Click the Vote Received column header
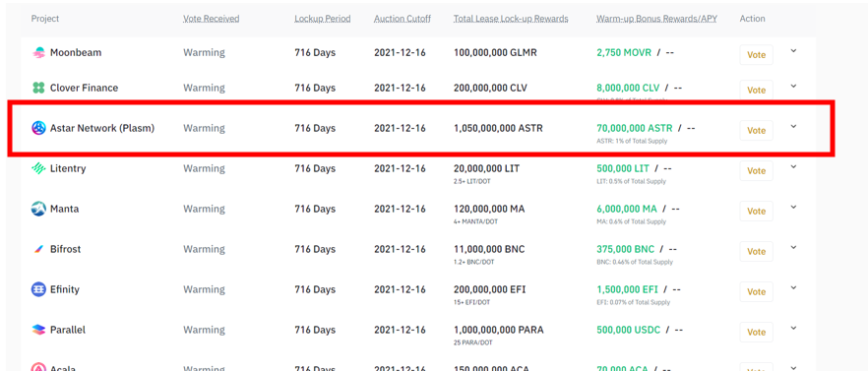 (x=212, y=19)
